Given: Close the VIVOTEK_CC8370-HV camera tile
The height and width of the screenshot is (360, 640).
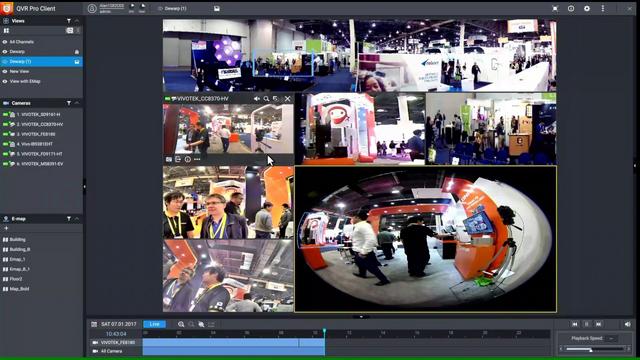Looking at the screenshot, I should pos(287,99).
